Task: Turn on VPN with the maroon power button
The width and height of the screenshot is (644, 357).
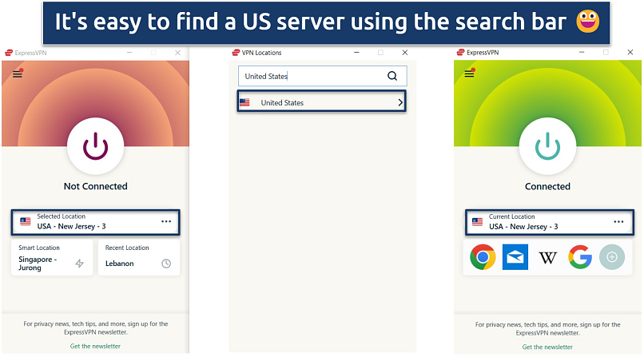Action: [95, 146]
